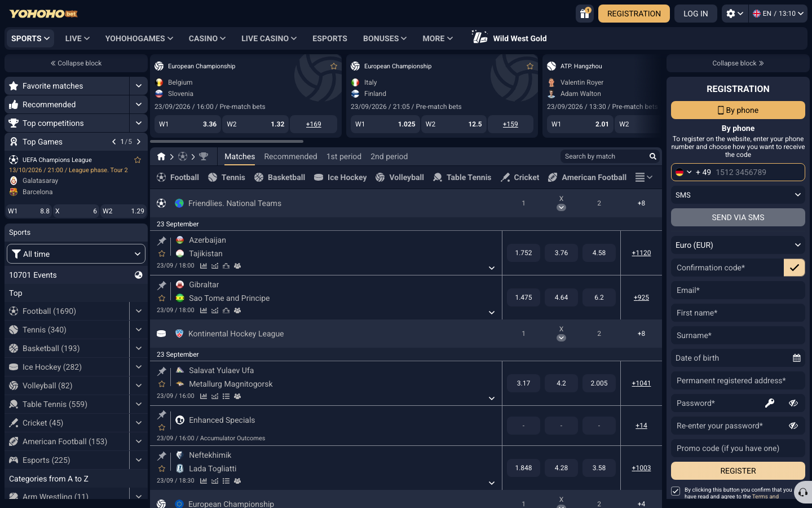Screen dimensions: 812x508
Task: Expand Azerbaijan match markets chevron
Action: point(492,268)
